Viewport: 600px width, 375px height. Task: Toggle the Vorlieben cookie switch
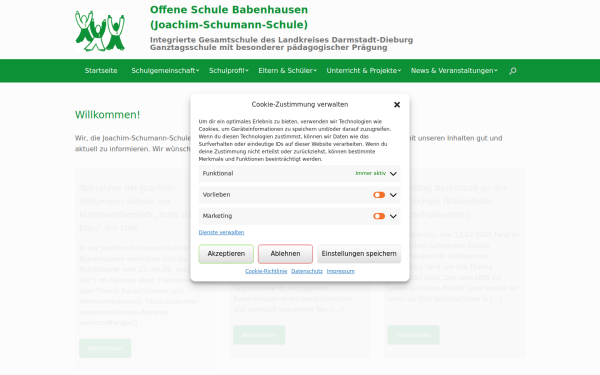coord(379,195)
